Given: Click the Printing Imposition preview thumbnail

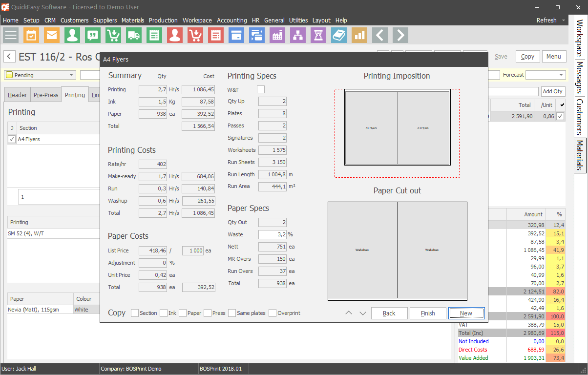Looking at the screenshot, I should tap(397, 128).
